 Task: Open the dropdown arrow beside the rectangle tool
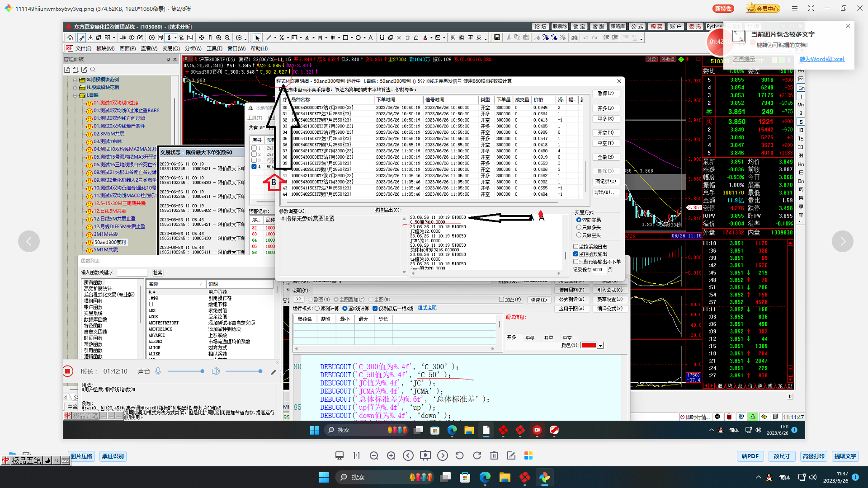click(x=352, y=38)
